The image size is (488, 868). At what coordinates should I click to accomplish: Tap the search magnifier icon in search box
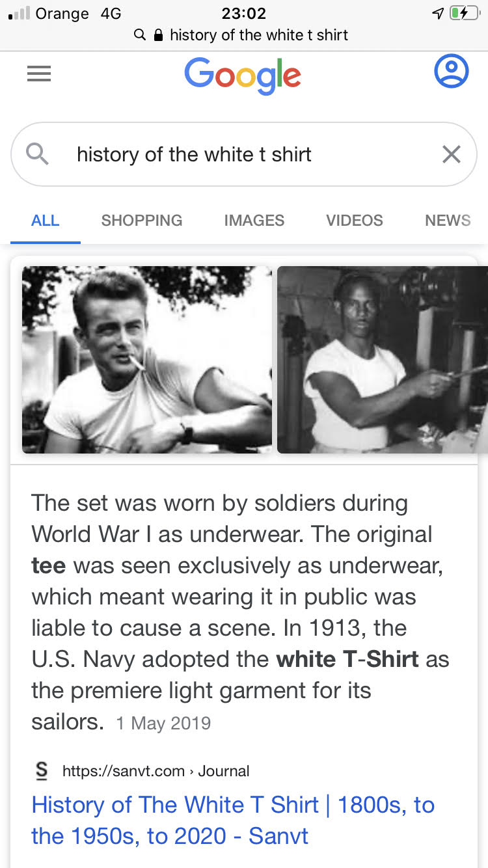pos(37,154)
